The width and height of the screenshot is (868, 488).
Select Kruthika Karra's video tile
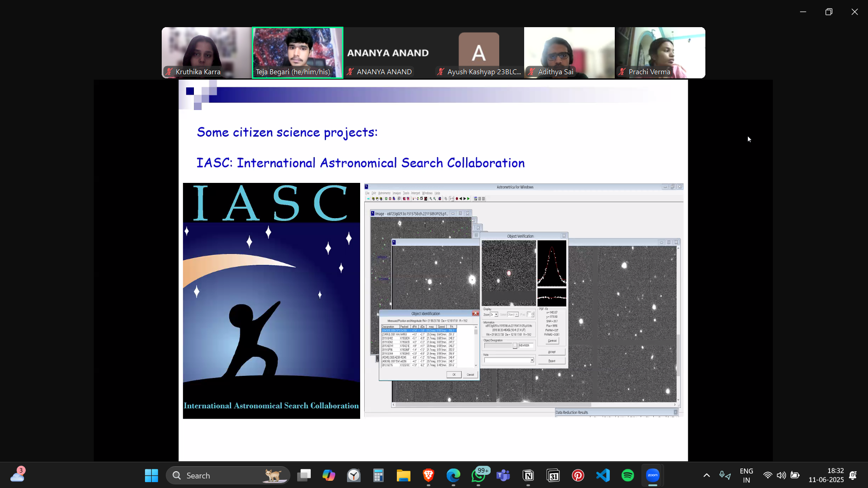(x=207, y=53)
